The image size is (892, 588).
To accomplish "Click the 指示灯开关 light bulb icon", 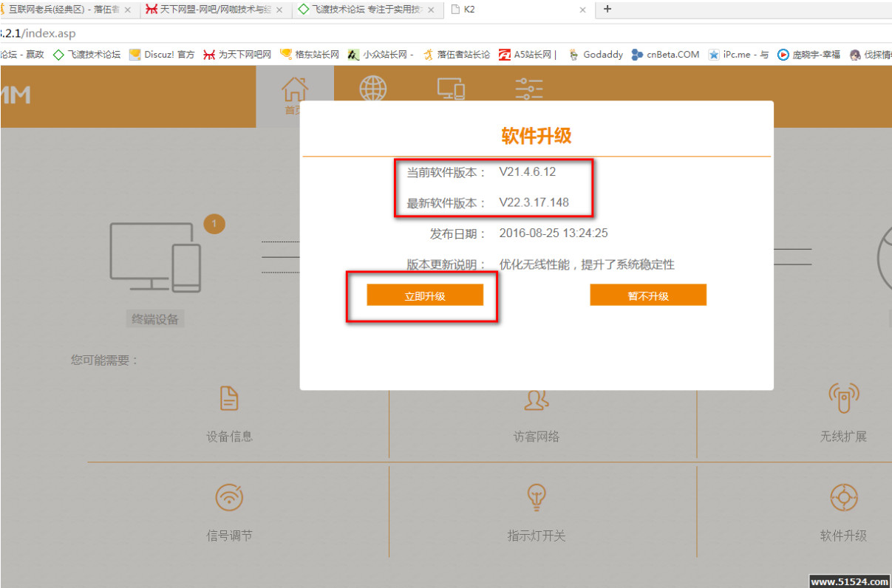I will [536, 497].
